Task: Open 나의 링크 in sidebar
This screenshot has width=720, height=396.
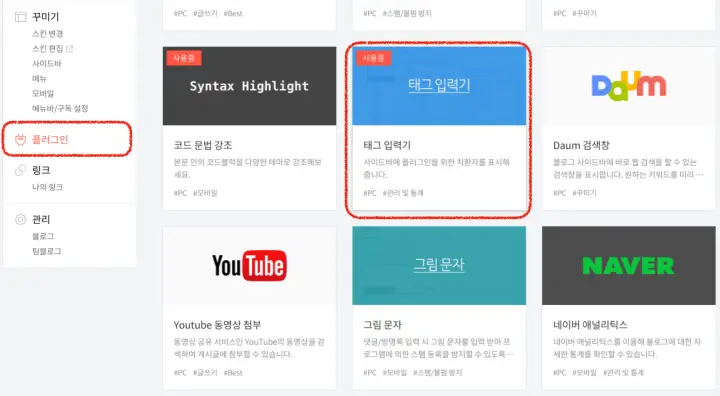Action: tap(48, 187)
